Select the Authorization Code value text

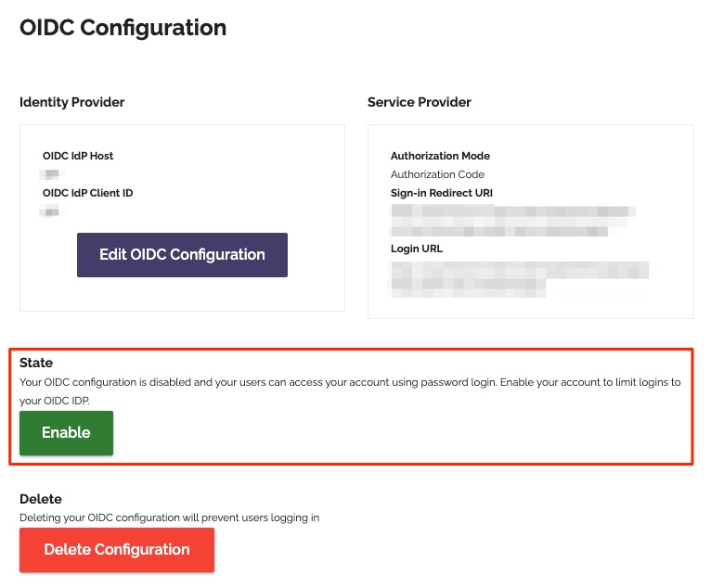pyautogui.click(x=437, y=174)
